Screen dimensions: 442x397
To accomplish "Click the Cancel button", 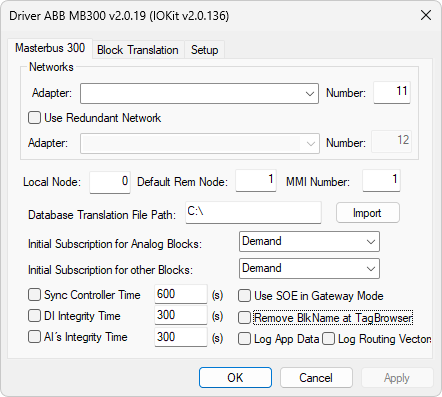I will [x=316, y=378].
